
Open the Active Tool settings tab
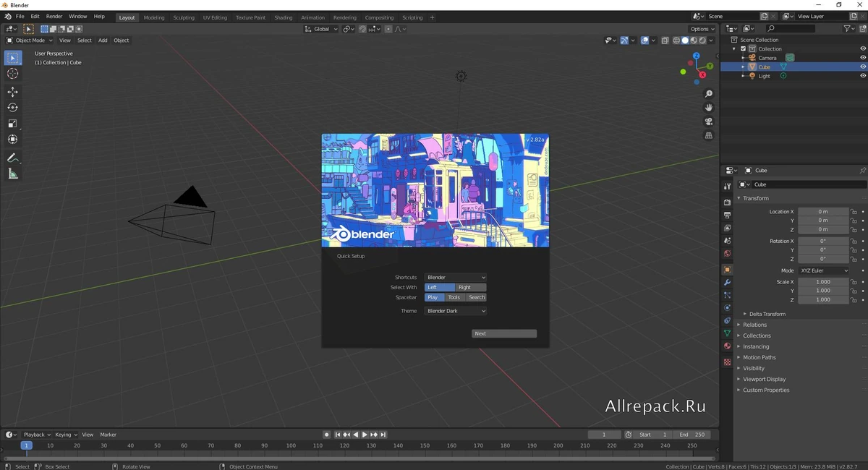point(727,187)
